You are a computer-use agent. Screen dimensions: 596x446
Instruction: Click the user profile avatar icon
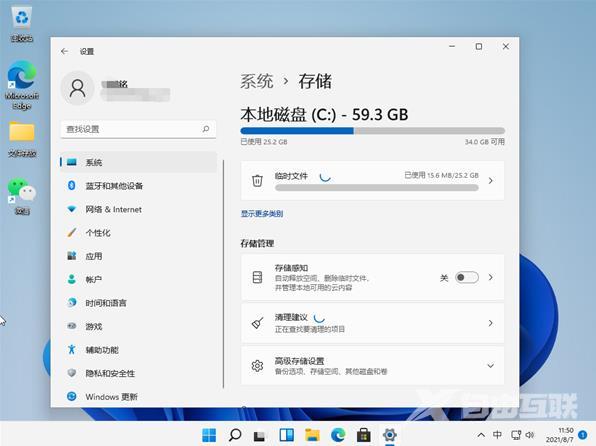click(78, 88)
